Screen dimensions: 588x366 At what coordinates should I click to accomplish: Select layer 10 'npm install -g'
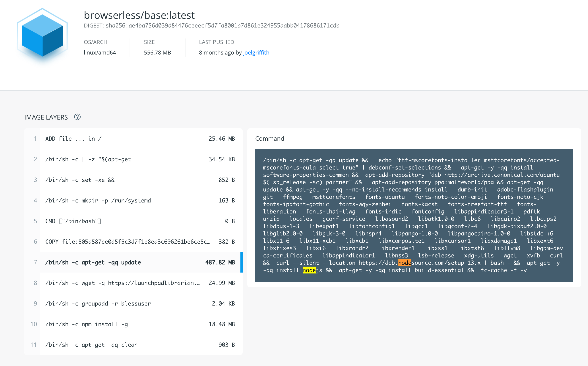(x=133, y=324)
